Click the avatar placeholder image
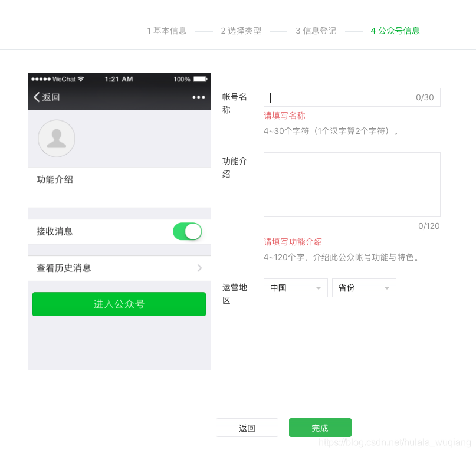This screenshot has height=453, width=476. [57, 139]
